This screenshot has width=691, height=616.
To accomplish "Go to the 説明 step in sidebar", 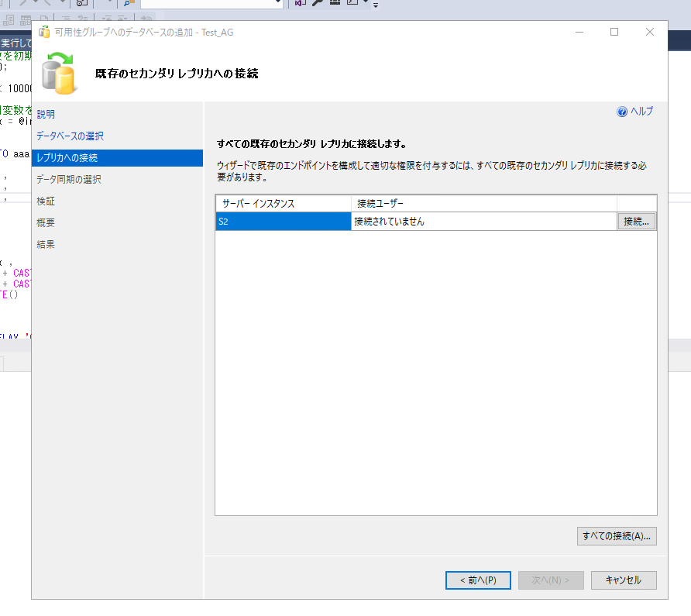I will tap(46, 114).
